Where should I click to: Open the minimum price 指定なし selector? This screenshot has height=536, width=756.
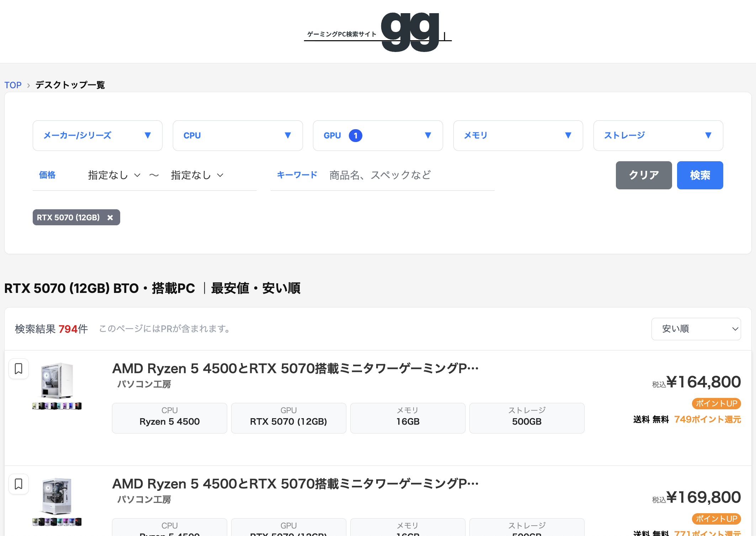(x=114, y=175)
